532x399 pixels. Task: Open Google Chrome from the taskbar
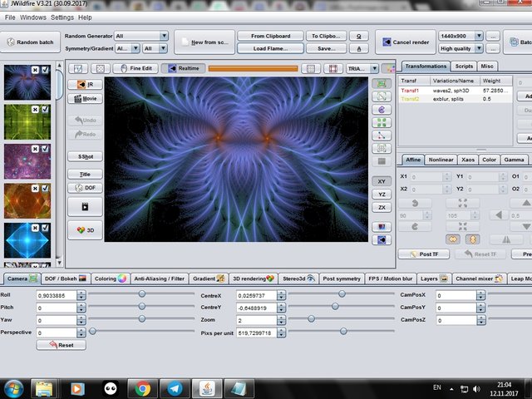[142, 387]
